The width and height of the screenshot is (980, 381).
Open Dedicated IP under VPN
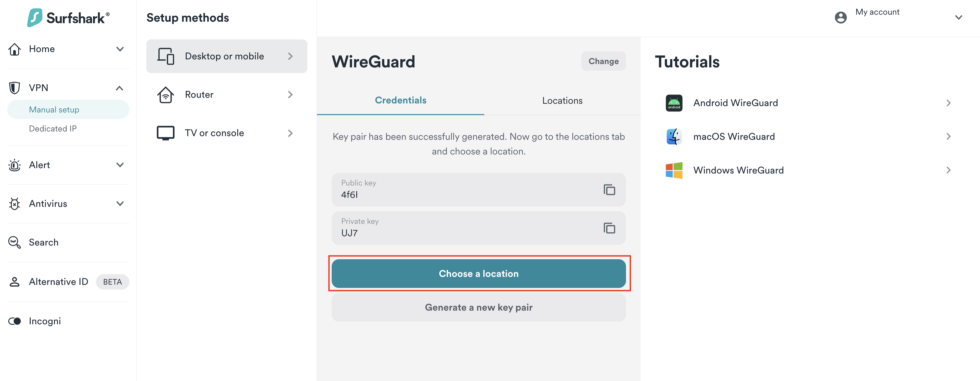click(53, 129)
